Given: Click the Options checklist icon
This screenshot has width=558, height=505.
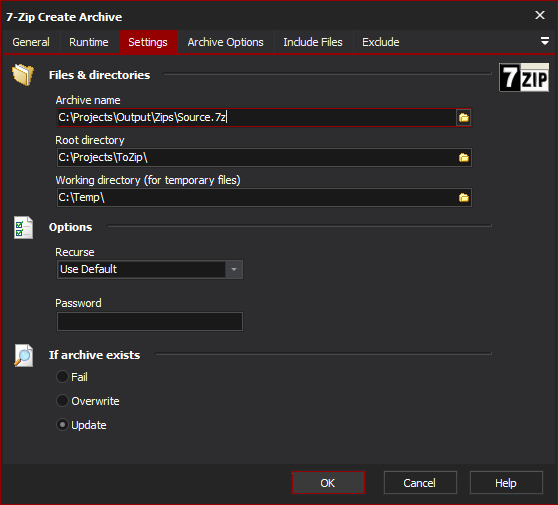Looking at the screenshot, I should (x=23, y=227).
